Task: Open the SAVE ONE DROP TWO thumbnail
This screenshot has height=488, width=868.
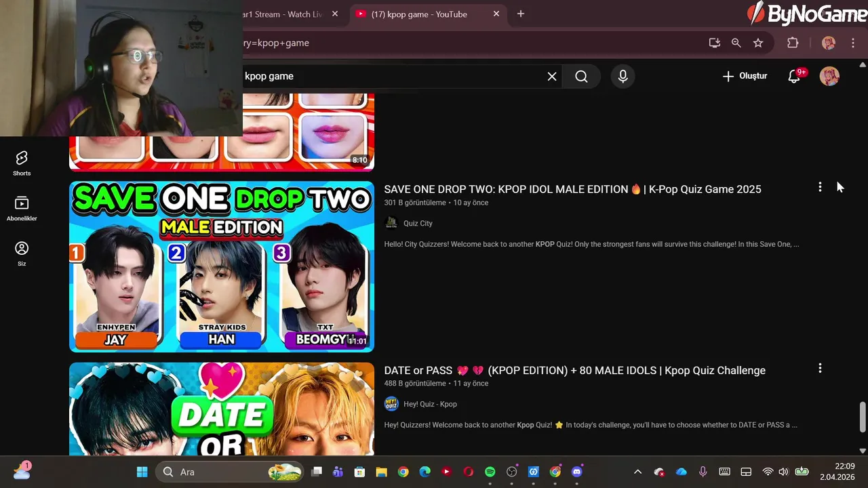Action: coord(222,266)
